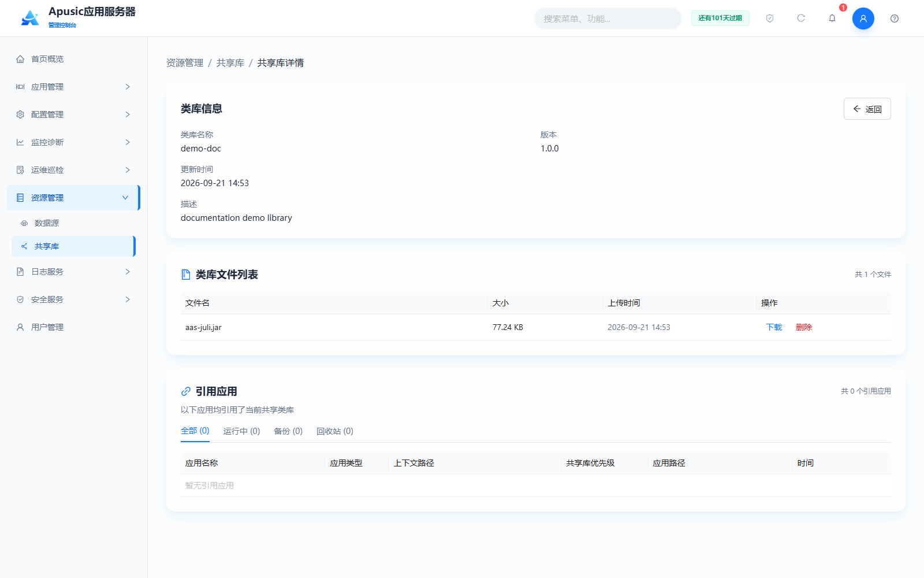Click the help question mark icon
Screen dimensions: 924x578
895,18
